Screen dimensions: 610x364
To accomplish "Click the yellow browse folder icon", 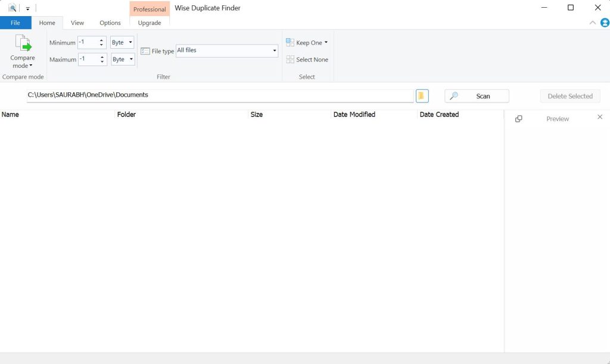I will pyautogui.click(x=422, y=96).
